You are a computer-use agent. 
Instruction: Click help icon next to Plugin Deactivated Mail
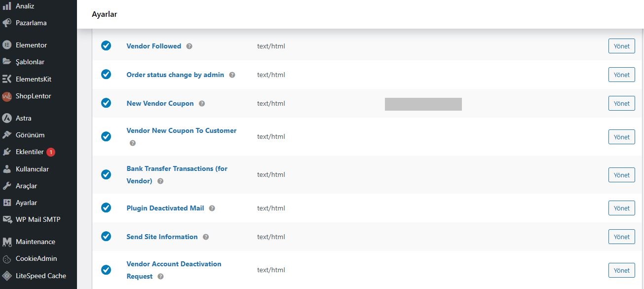tap(212, 208)
